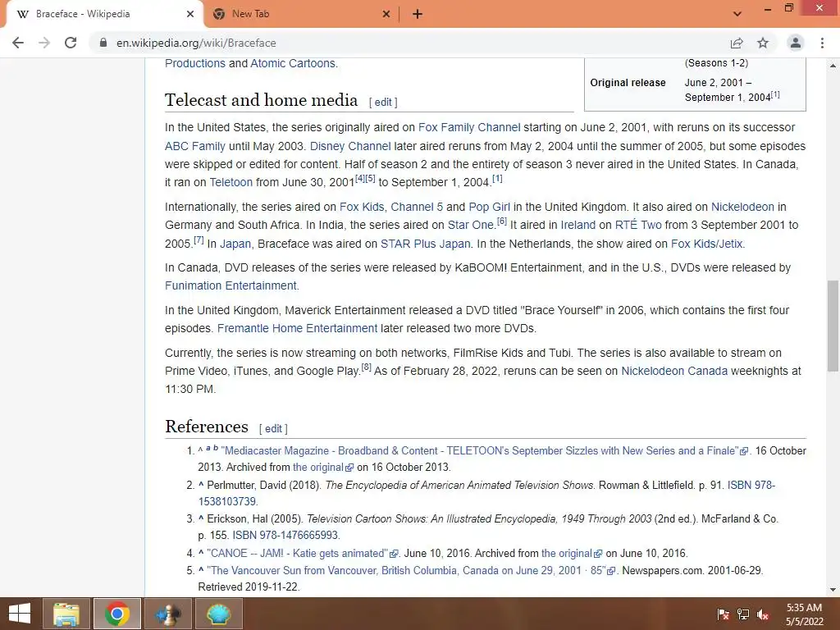The image size is (840, 630).
Task: Edit the Telecast and home media section
Action: [383, 103]
